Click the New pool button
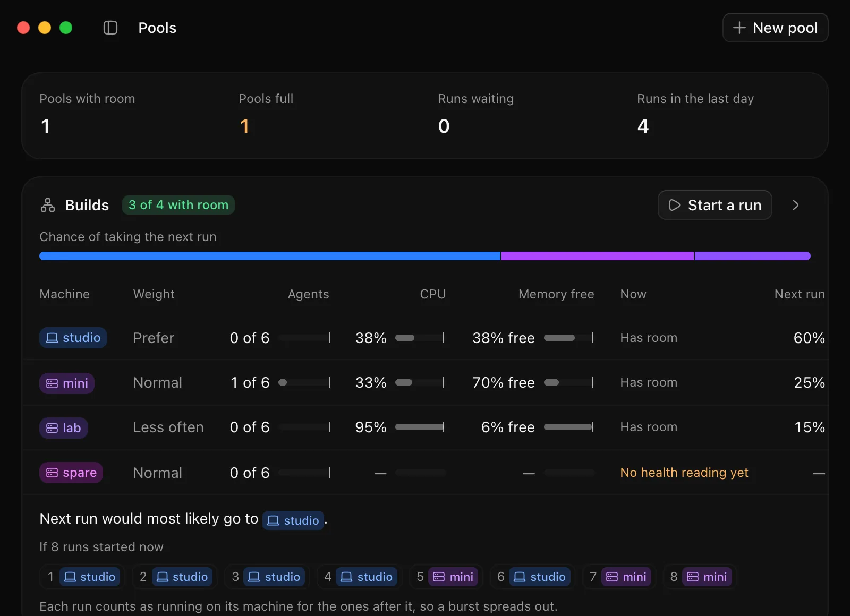Image resolution: width=850 pixels, height=616 pixels. pos(775,28)
